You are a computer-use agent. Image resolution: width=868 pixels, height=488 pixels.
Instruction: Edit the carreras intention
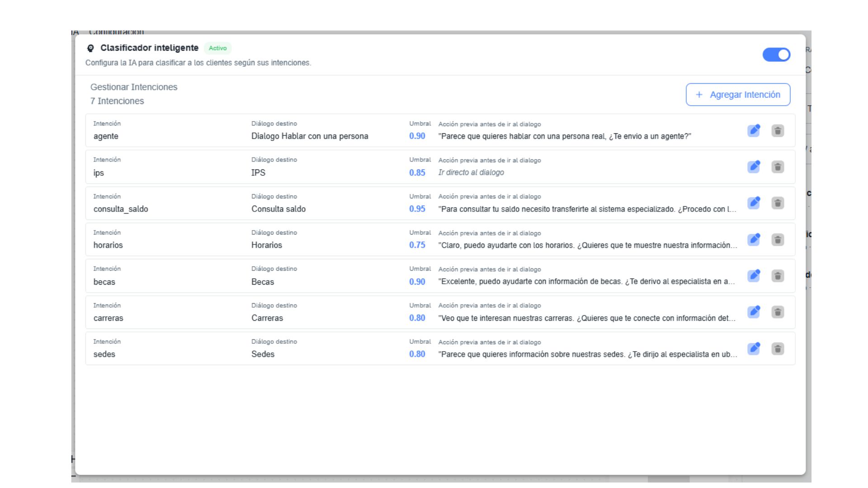point(754,312)
